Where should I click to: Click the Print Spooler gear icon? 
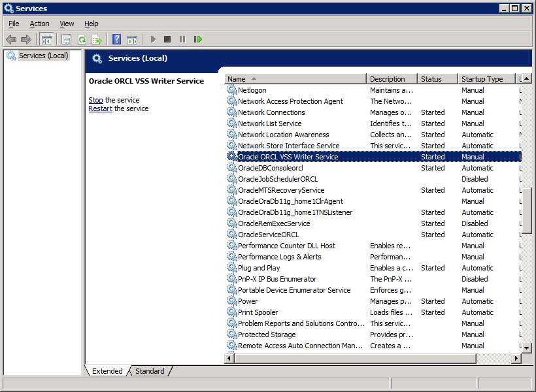pos(232,312)
